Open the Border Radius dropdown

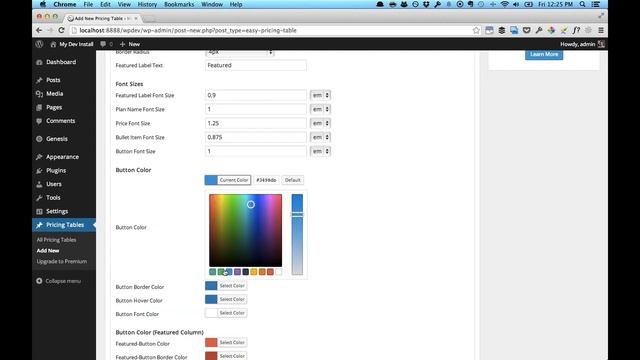(x=240, y=53)
